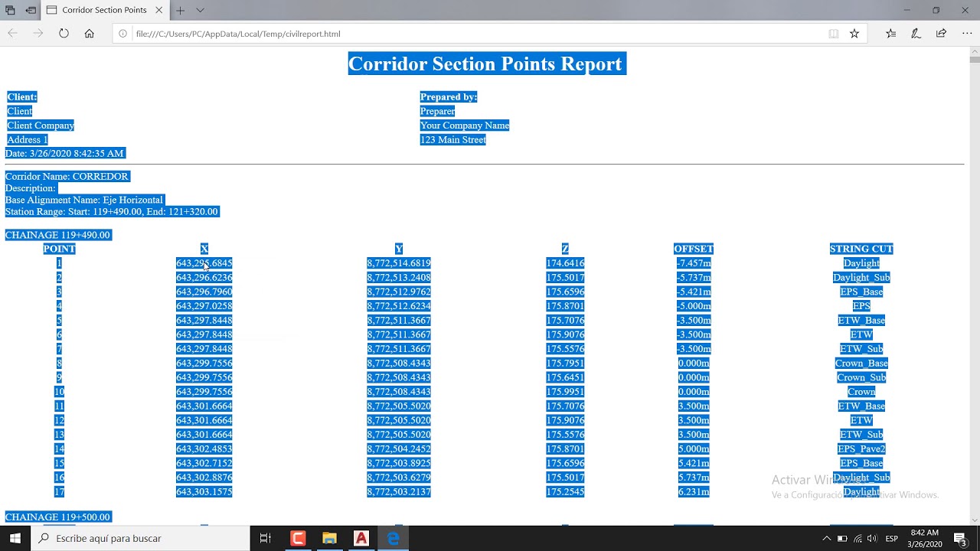Show hidden system tray icons

tap(826, 539)
